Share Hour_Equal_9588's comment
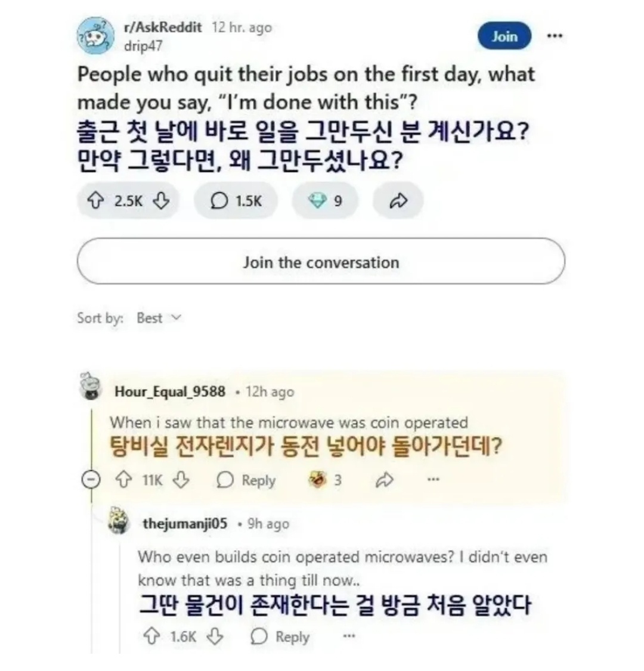This screenshot has width=644, height=671. pos(385,480)
